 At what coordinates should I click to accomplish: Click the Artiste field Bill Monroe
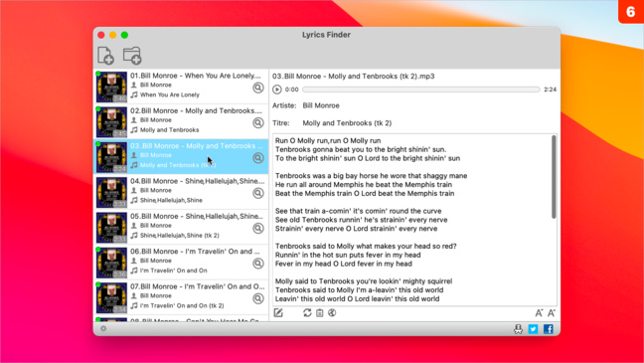click(321, 105)
